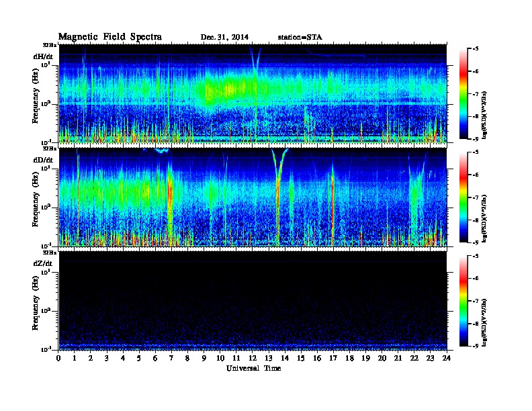
Task: Click the dZ/dt panel label
Action: coord(43,263)
